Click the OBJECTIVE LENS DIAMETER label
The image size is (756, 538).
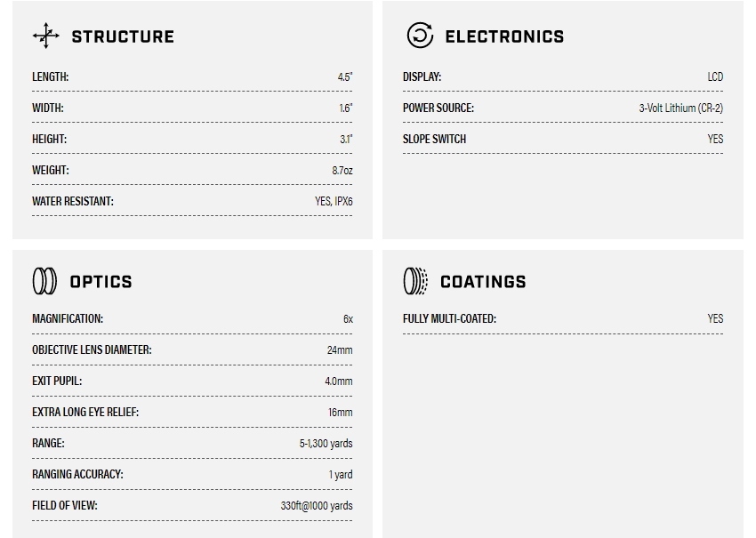pos(92,350)
